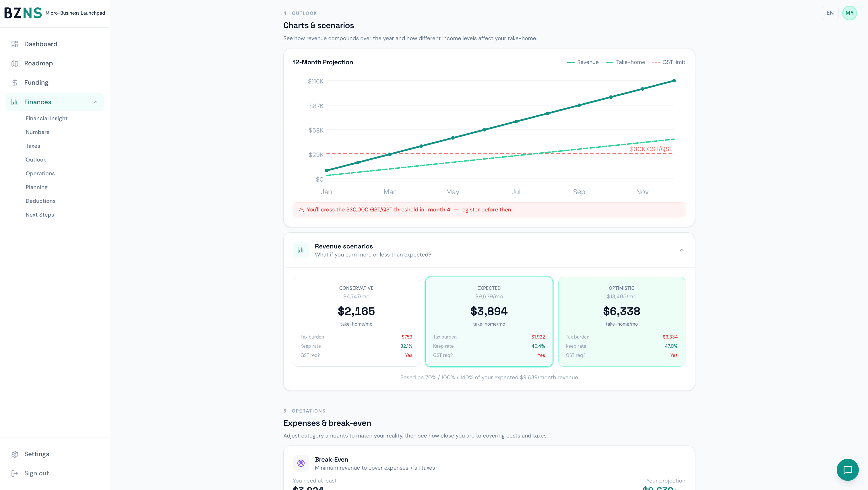Click the Break-Even target icon
The width and height of the screenshot is (868, 490).
pos(301,463)
